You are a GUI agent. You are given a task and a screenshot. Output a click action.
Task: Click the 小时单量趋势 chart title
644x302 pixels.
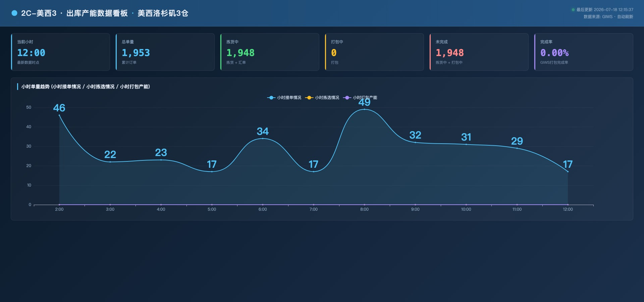tap(86, 87)
